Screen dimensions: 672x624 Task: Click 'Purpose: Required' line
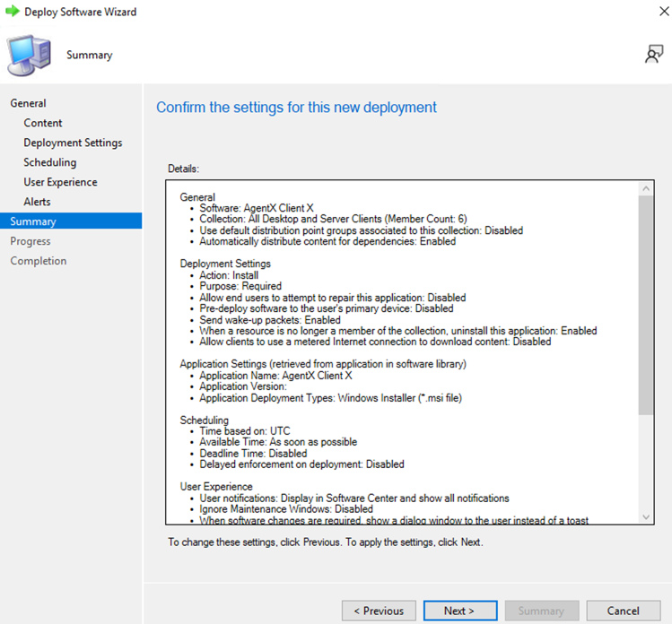pyautogui.click(x=240, y=286)
